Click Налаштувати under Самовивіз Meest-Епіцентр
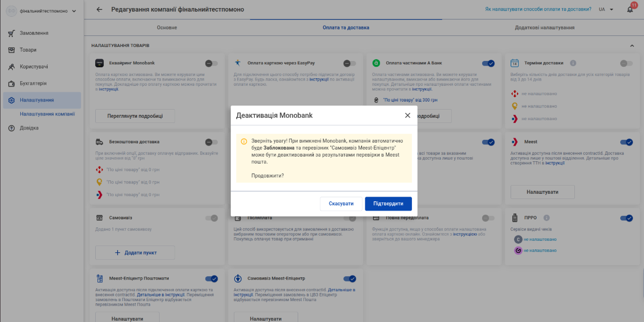The height and width of the screenshot is (322, 644). (x=266, y=319)
